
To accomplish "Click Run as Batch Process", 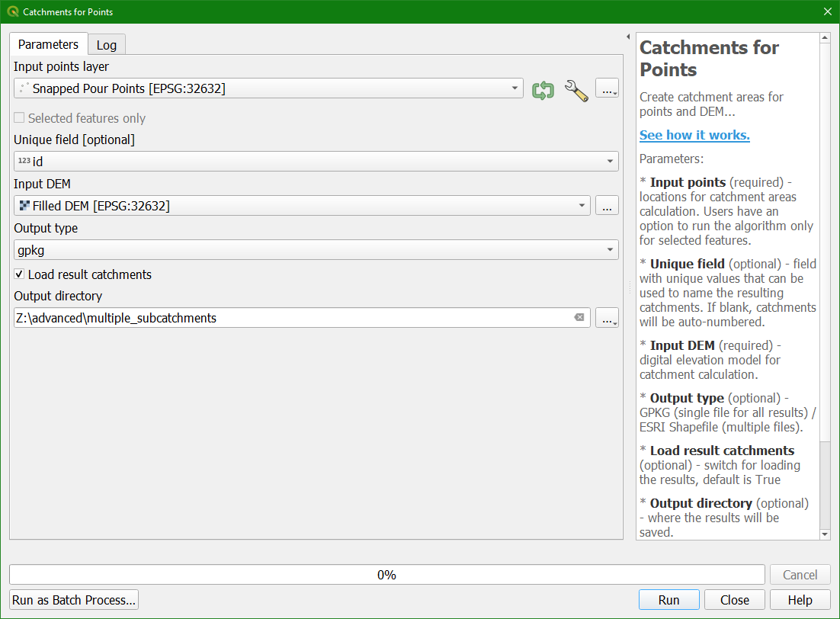I will click(73, 600).
